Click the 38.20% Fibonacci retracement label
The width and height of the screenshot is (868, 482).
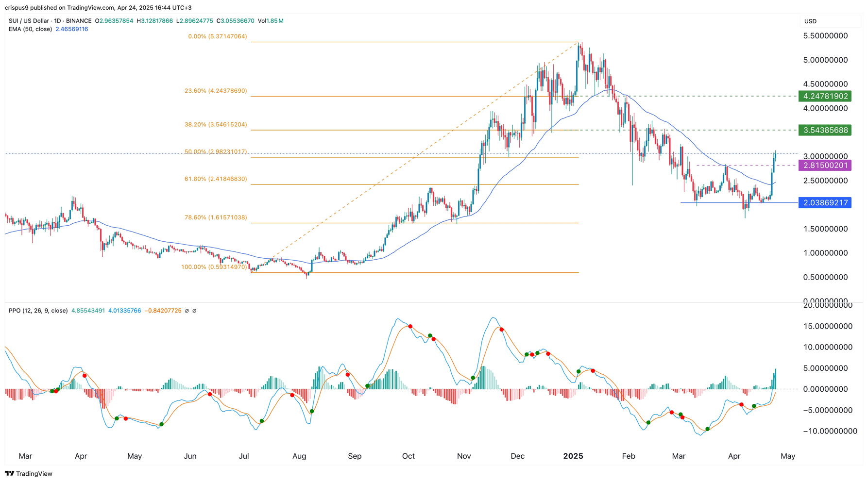click(x=216, y=125)
